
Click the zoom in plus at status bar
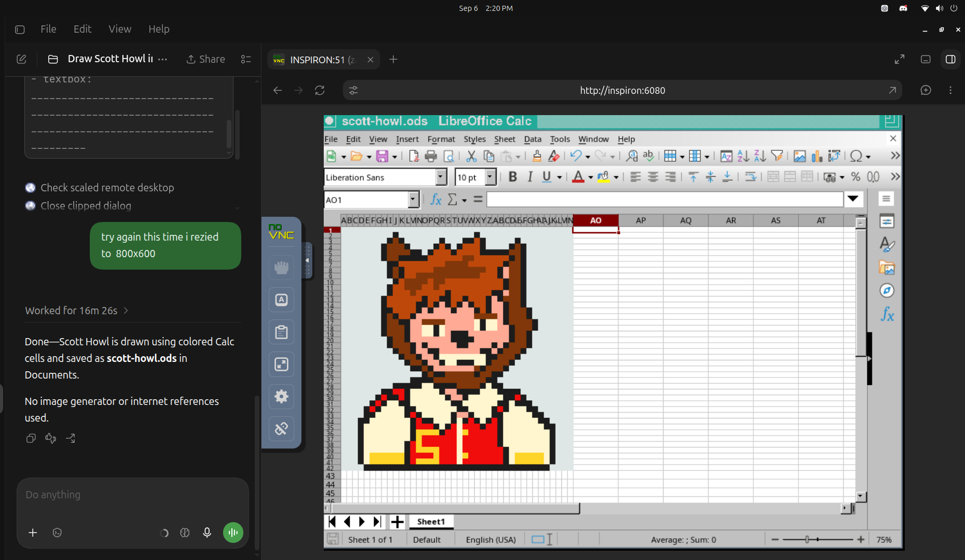pos(861,540)
